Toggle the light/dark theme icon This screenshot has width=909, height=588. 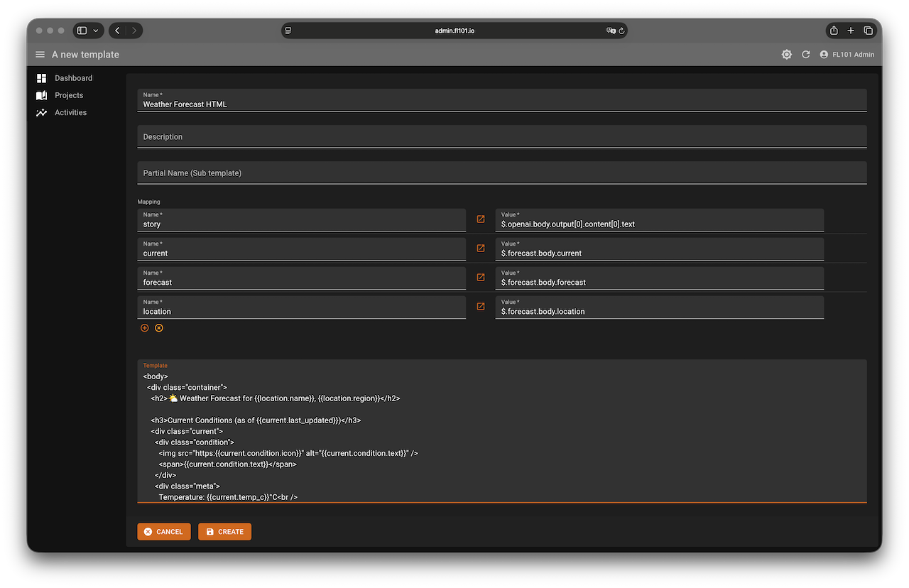point(786,55)
